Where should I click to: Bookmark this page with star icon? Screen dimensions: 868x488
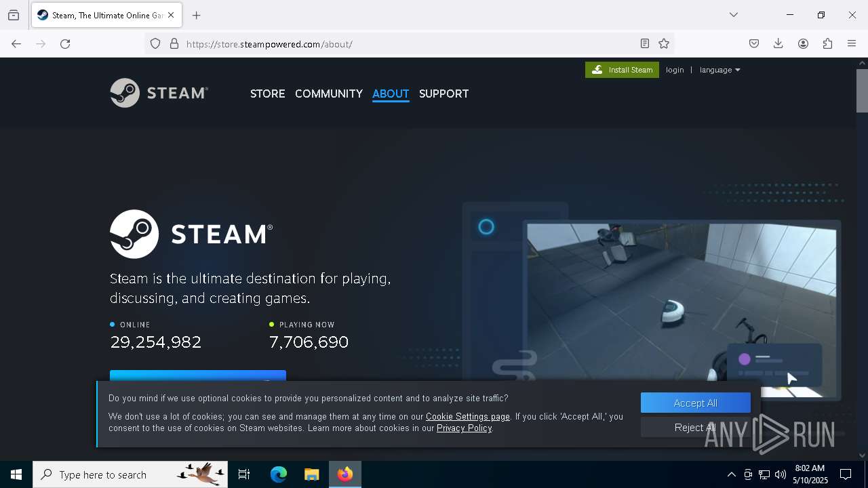click(664, 43)
